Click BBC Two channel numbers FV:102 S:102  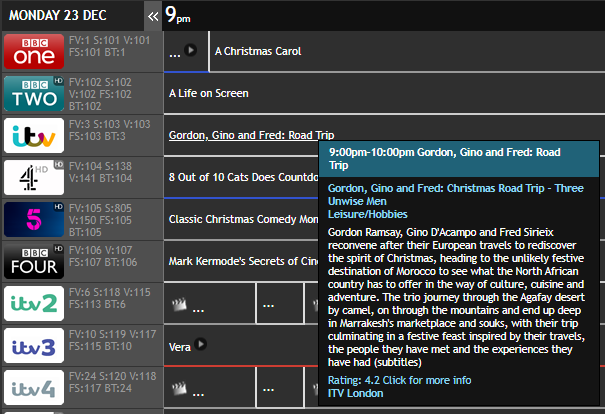pyautogui.click(x=100, y=94)
